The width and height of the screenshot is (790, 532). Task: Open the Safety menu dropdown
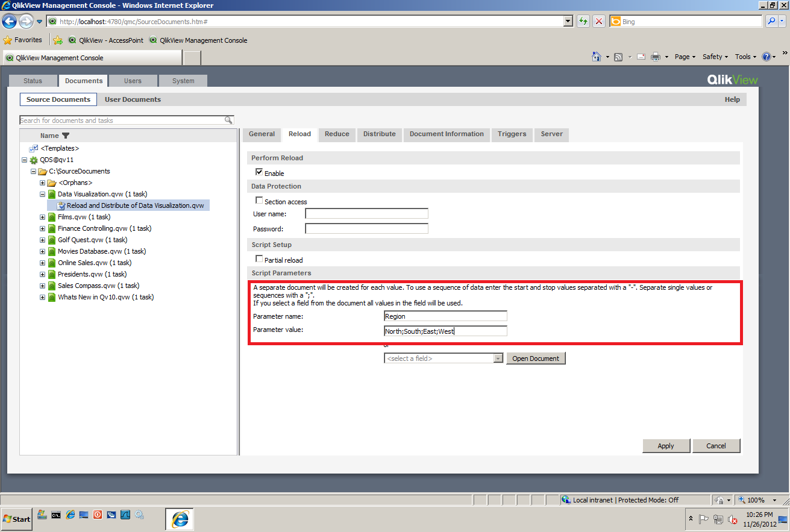pyautogui.click(x=715, y=57)
